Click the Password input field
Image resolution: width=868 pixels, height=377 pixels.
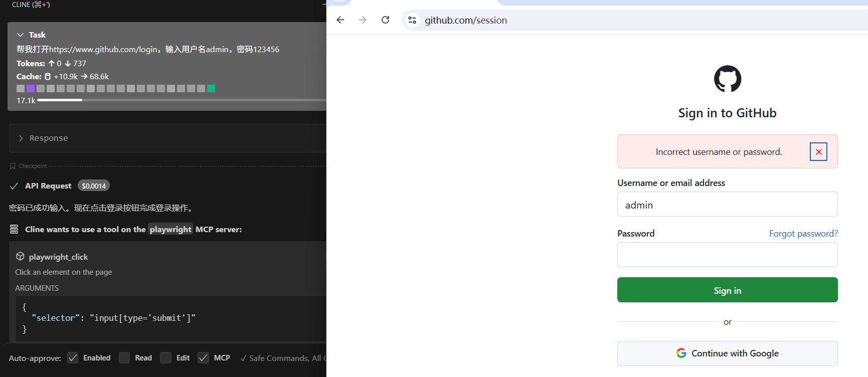(728, 255)
